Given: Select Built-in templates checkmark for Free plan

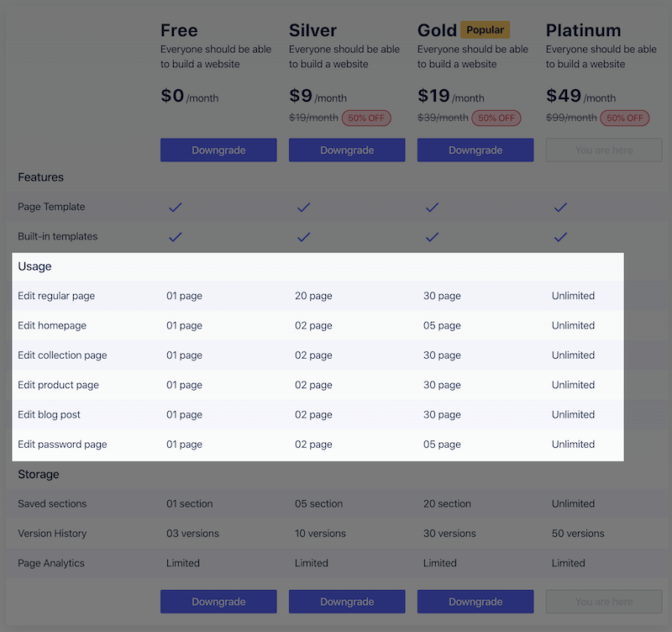Looking at the screenshot, I should (x=176, y=237).
